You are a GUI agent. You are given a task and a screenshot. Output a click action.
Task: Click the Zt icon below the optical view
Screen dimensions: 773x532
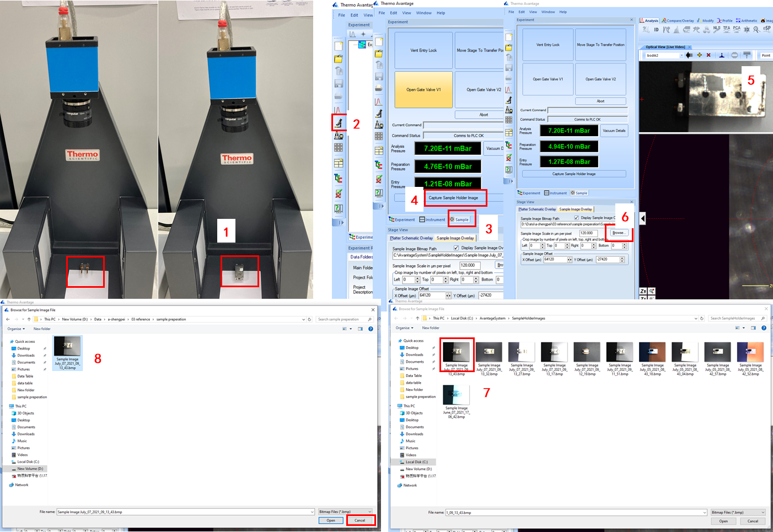[643, 291]
